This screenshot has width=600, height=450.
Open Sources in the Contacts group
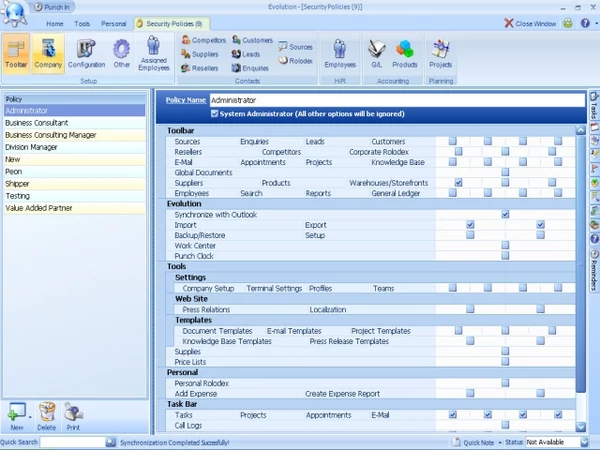tap(295, 47)
